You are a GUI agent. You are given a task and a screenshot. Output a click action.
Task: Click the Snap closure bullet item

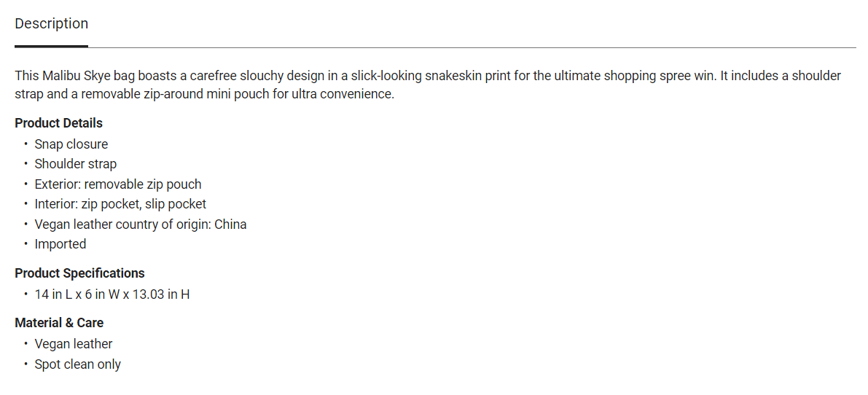tap(71, 144)
